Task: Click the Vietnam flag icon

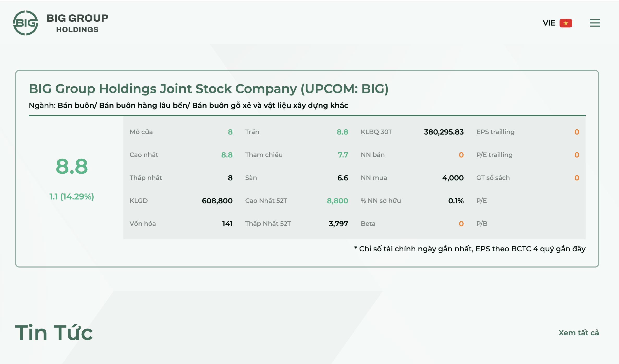Action: coord(566,23)
